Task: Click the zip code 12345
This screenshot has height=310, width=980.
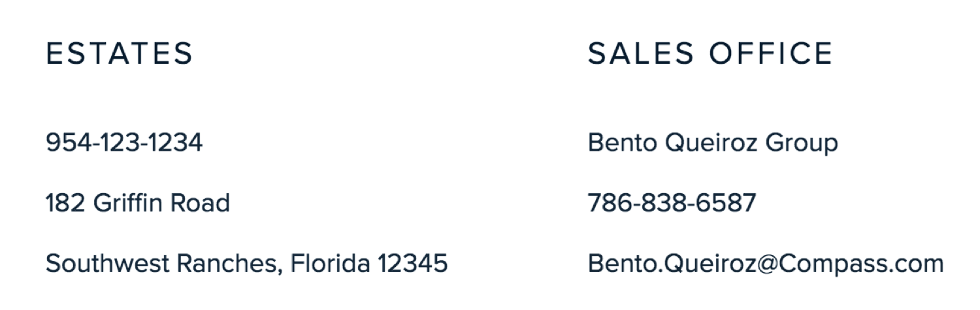Action: click(413, 264)
